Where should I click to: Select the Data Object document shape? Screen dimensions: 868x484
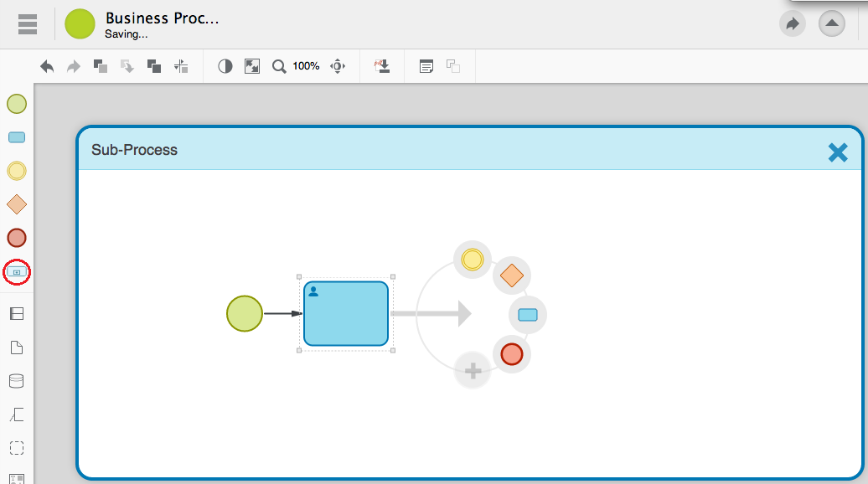[17, 348]
